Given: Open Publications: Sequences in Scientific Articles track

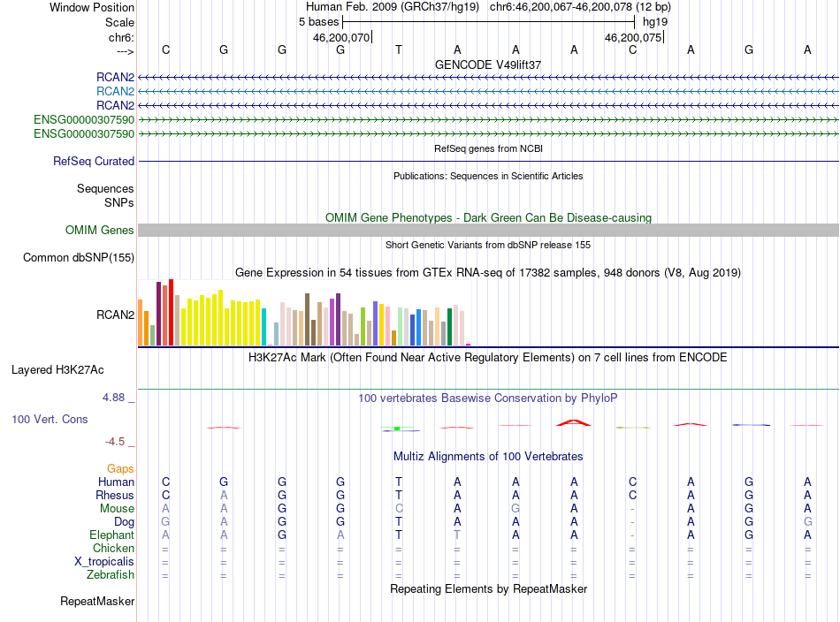Looking at the screenshot, I should pos(488,176).
